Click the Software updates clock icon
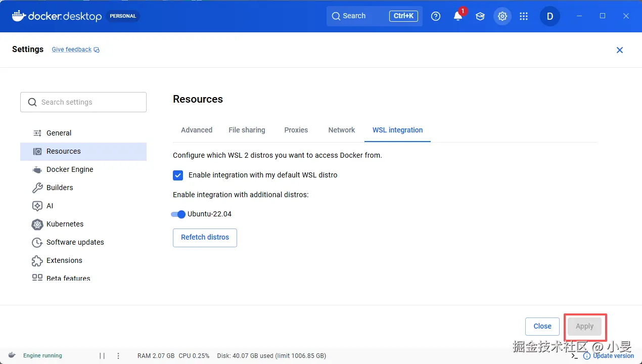The image size is (642, 364). 37,242
